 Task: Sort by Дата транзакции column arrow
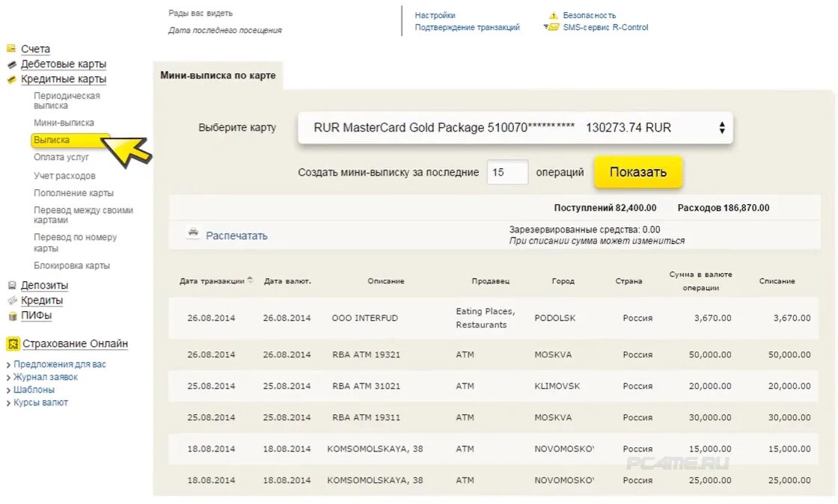tap(250, 280)
